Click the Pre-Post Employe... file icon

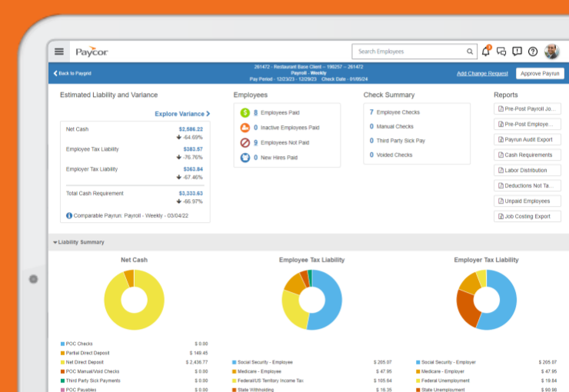point(501,124)
